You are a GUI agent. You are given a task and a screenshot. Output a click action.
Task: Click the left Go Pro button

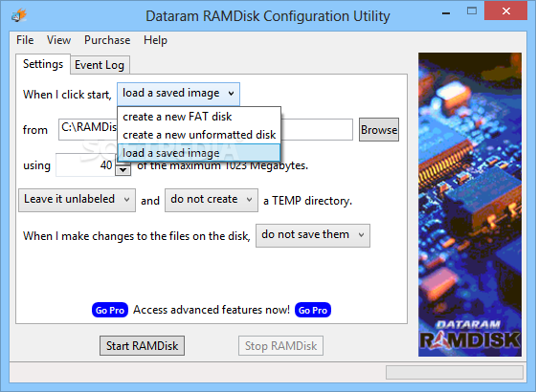point(110,310)
